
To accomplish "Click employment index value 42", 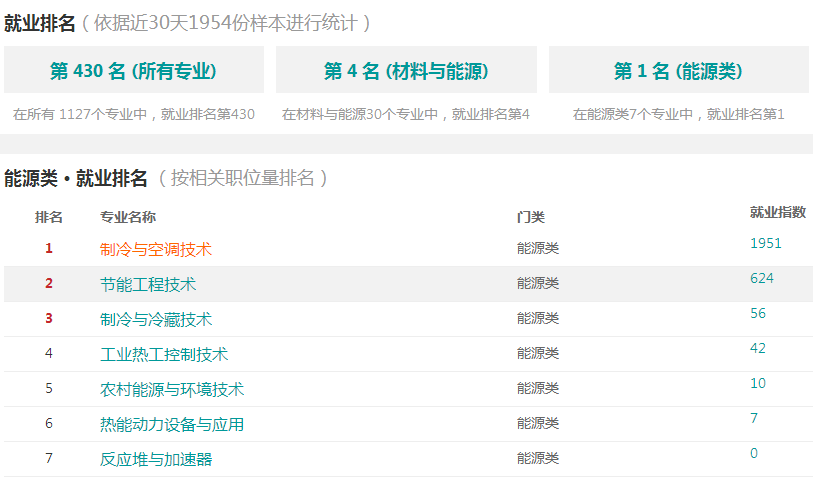I will pyautogui.click(x=758, y=348).
